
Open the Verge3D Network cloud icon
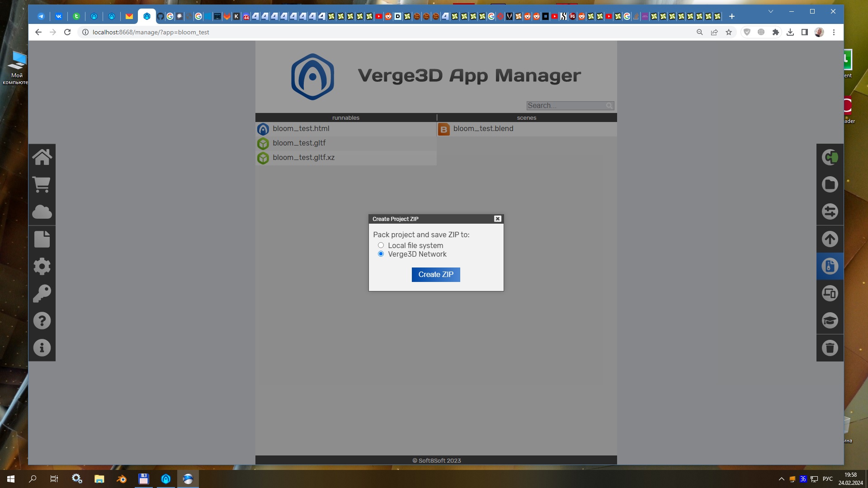coord(42,212)
